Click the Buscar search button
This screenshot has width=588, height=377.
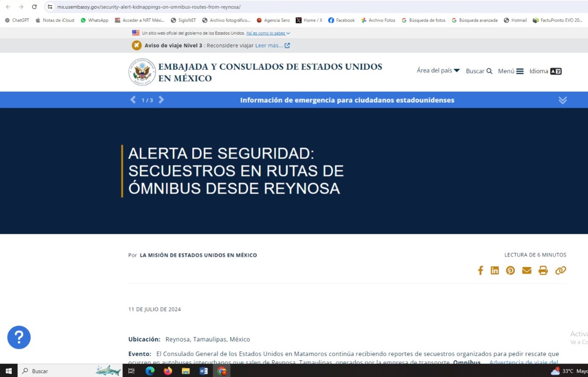click(x=479, y=71)
